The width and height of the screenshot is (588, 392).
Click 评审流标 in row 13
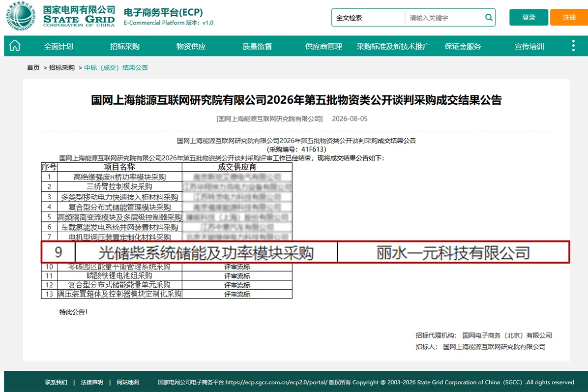pyautogui.click(x=237, y=294)
